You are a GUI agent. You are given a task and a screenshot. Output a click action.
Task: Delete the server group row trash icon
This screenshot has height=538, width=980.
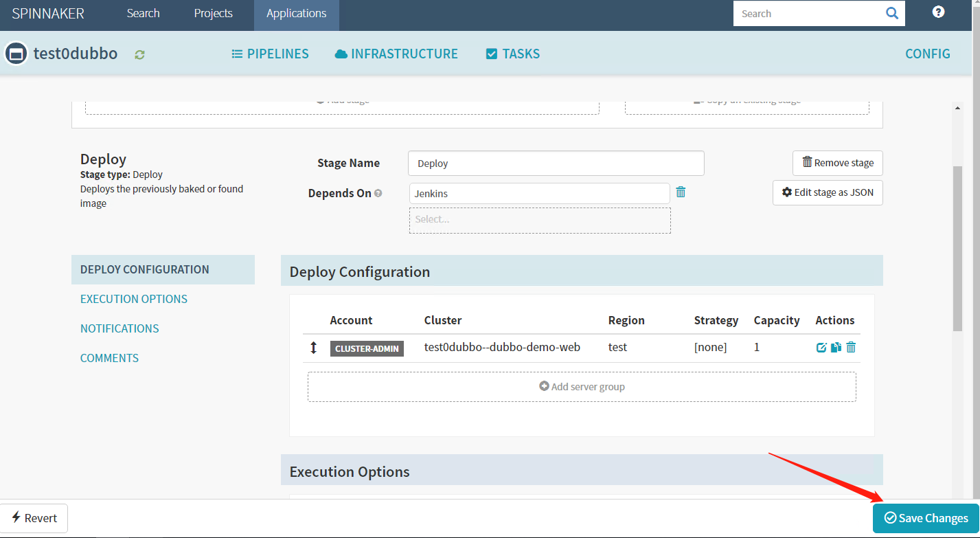(x=851, y=348)
